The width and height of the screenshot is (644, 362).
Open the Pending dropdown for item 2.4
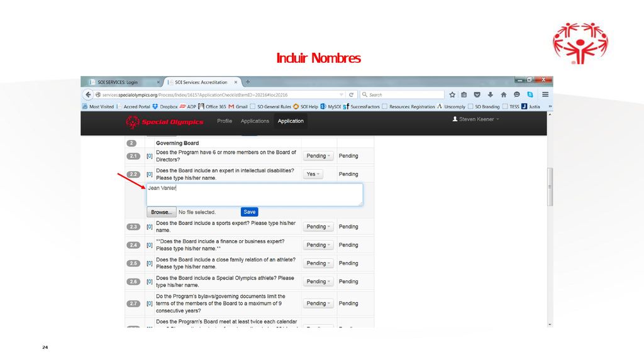tap(318, 245)
